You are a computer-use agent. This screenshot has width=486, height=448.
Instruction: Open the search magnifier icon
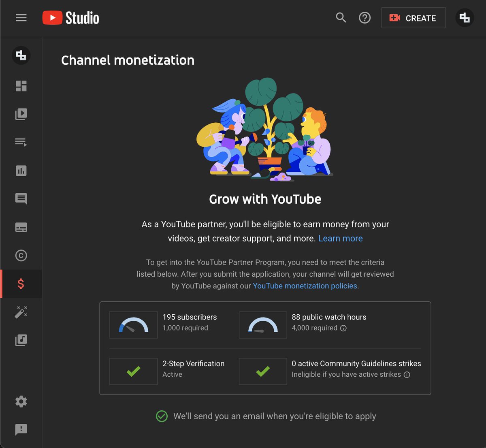(341, 18)
